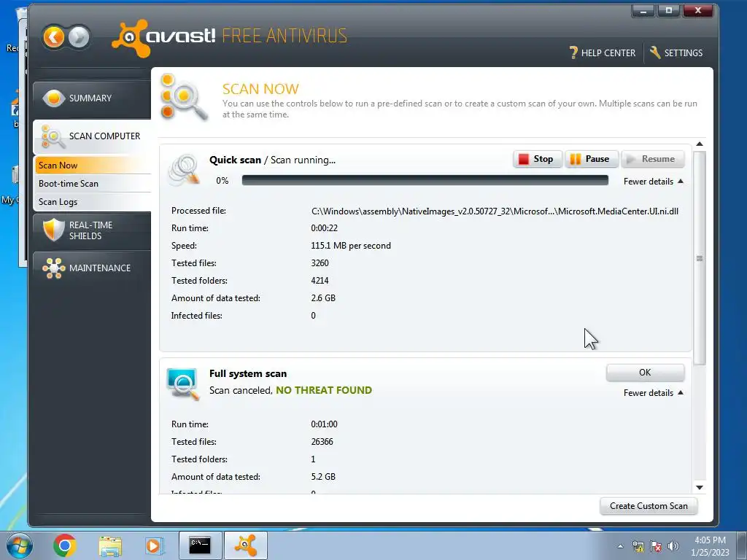
Task: Open Windows Media Player from taskbar
Action: click(154, 545)
